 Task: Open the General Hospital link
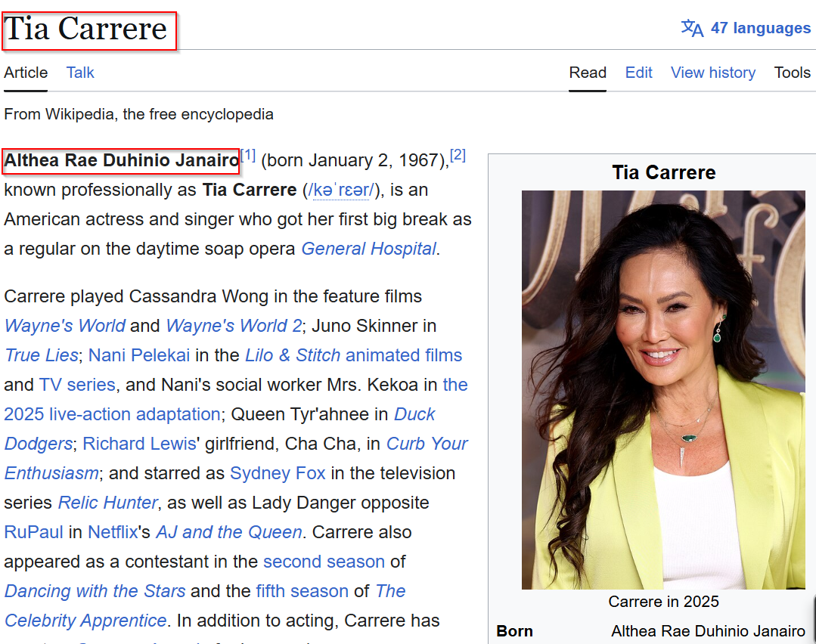pos(368,249)
